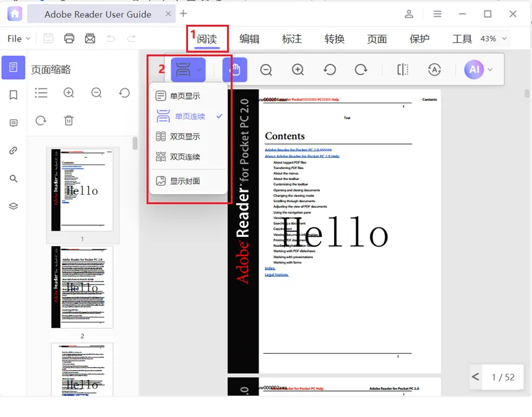Follow the Index link in contents
Image resolution: width=532 pixels, height=417 pixels.
point(270,268)
